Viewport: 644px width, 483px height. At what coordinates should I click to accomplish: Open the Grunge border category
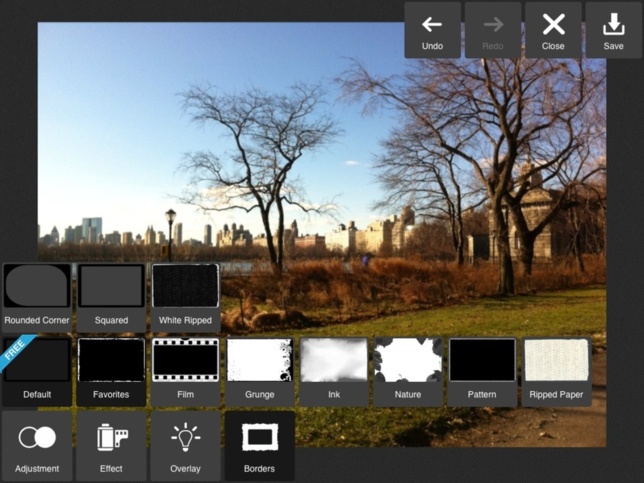pyautogui.click(x=260, y=372)
